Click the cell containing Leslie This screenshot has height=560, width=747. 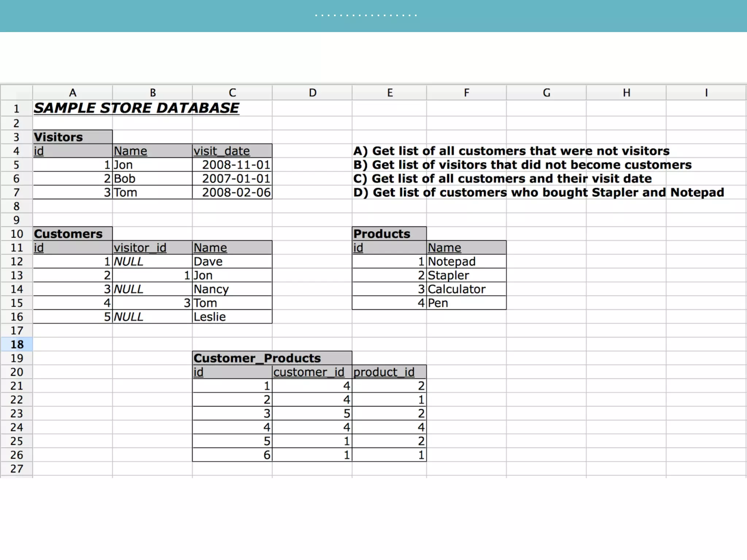coord(232,316)
